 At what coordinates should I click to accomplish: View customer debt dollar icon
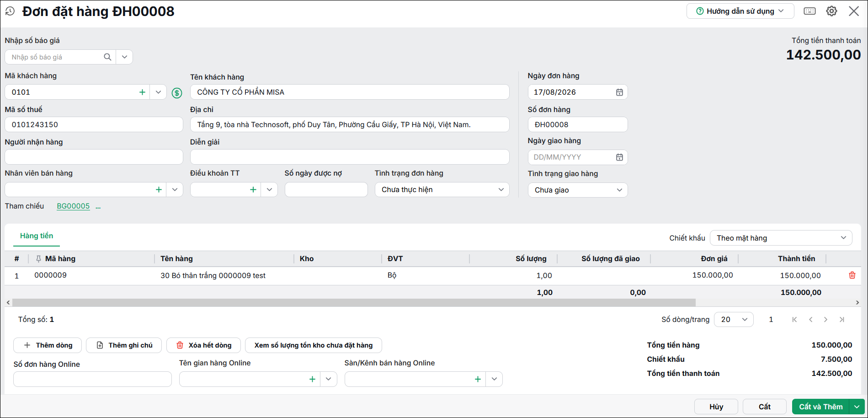point(177,93)
